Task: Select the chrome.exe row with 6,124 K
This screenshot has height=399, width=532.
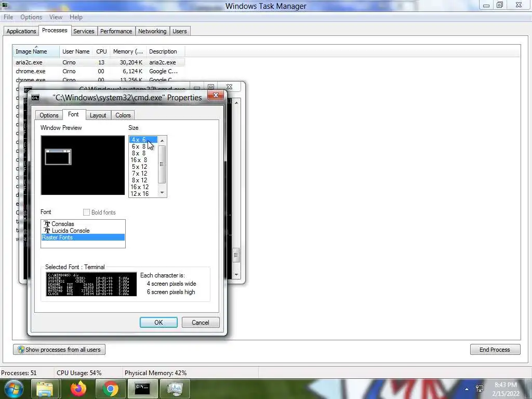Action: click(99, 71)
